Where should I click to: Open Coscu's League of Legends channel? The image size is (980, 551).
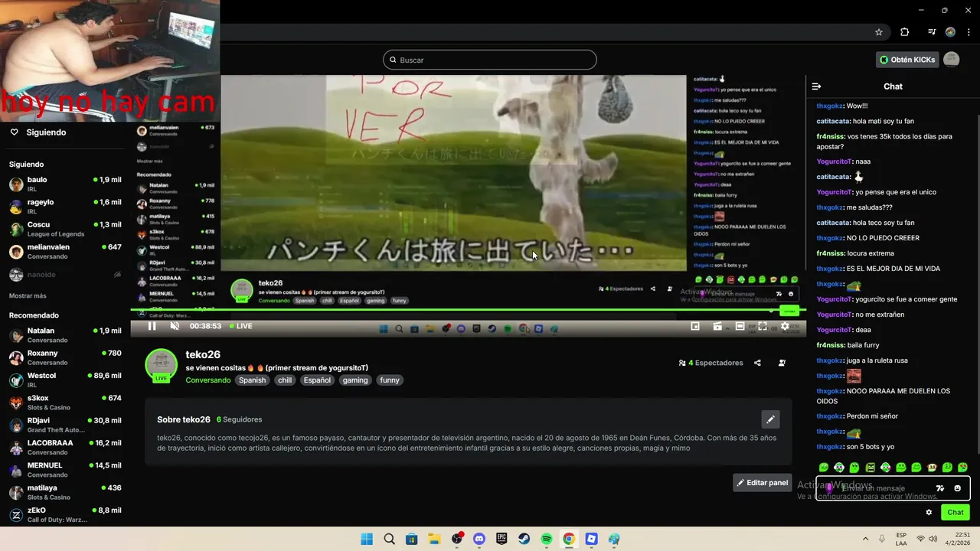[x=65, y=229]
